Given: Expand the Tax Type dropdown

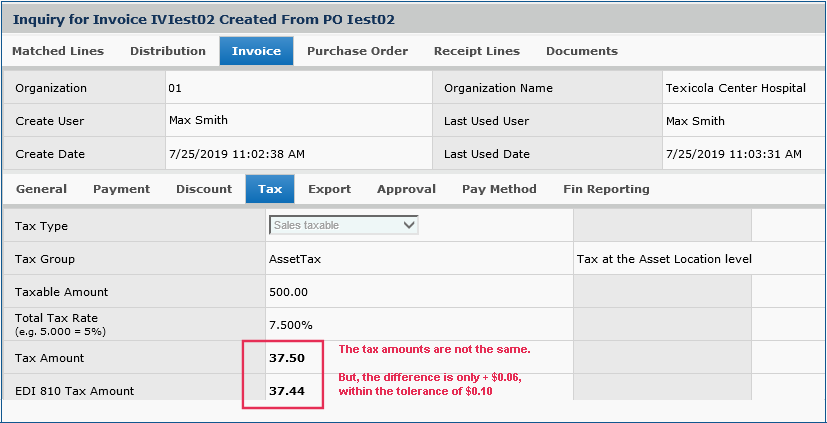Looking at the screenshot, I should tap(344, 225).
